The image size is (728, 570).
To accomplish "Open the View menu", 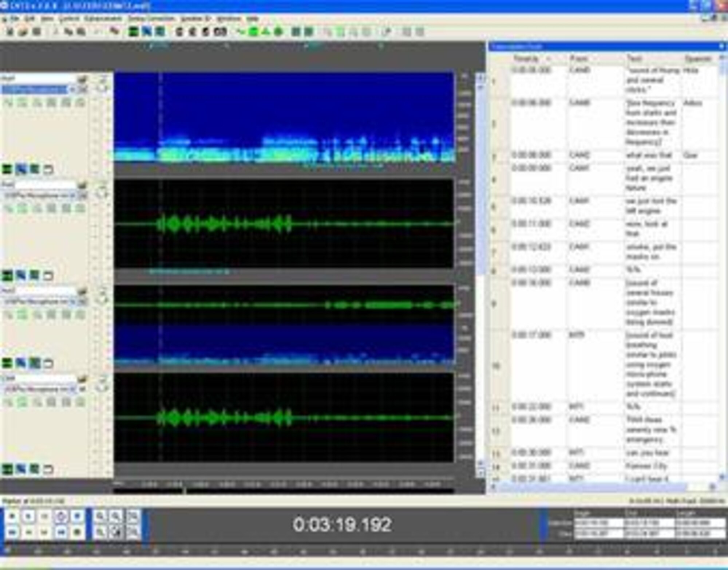I will 47,19.
